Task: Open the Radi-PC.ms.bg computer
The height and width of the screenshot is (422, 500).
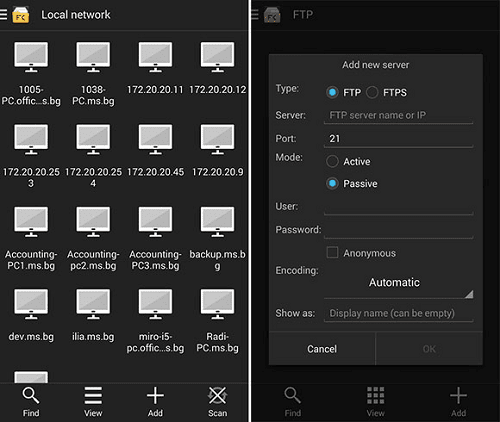Action: pyautogui.click(x=217, y=321)
